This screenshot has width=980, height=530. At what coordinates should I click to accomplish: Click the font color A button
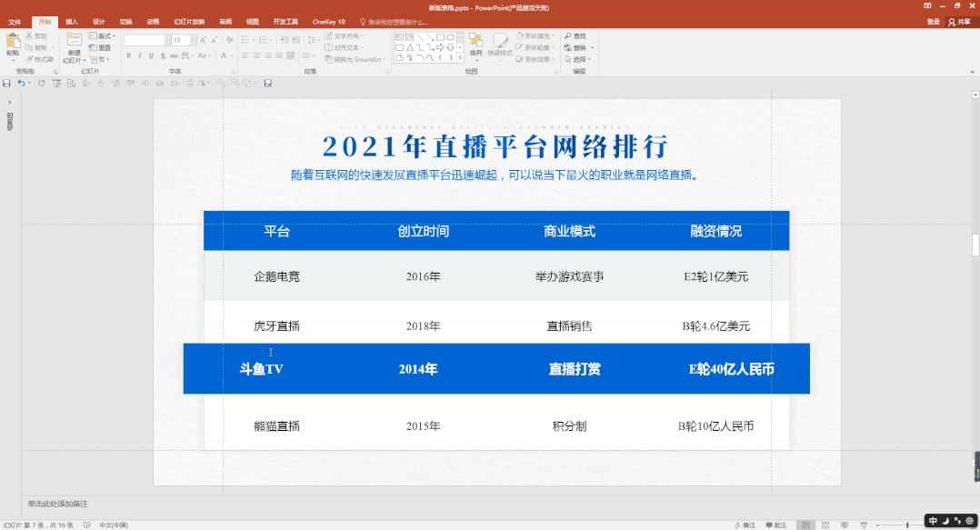[x=224, y=55]
